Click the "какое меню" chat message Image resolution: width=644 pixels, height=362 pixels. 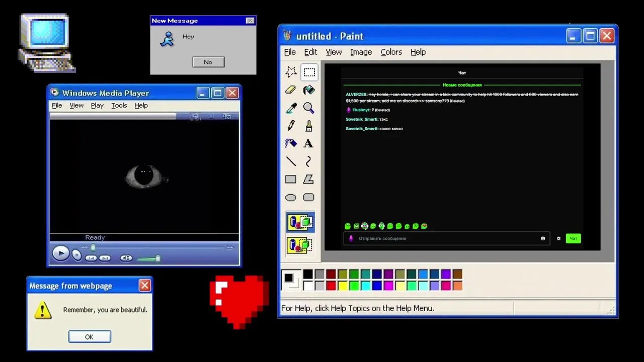(391, 129)
